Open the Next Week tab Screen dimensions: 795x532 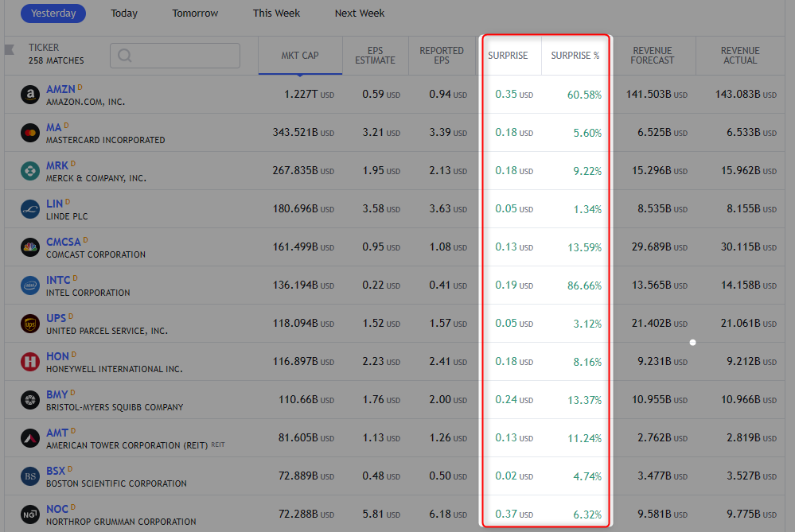point(360,14)
